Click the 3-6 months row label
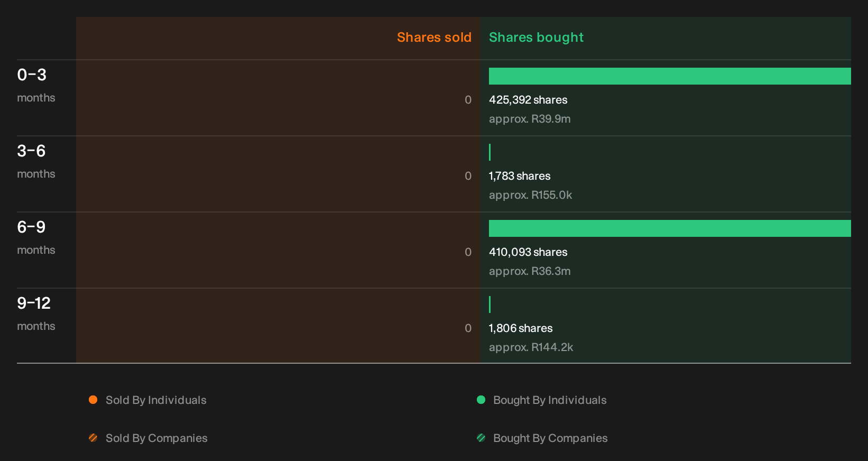Screen dimensions: 868x461 [36, 162]
